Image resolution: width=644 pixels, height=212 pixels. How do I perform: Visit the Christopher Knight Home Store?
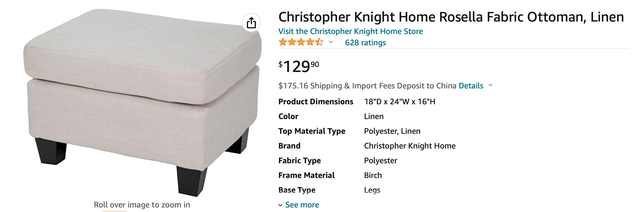pyautogui.click(x=351, y=31)
